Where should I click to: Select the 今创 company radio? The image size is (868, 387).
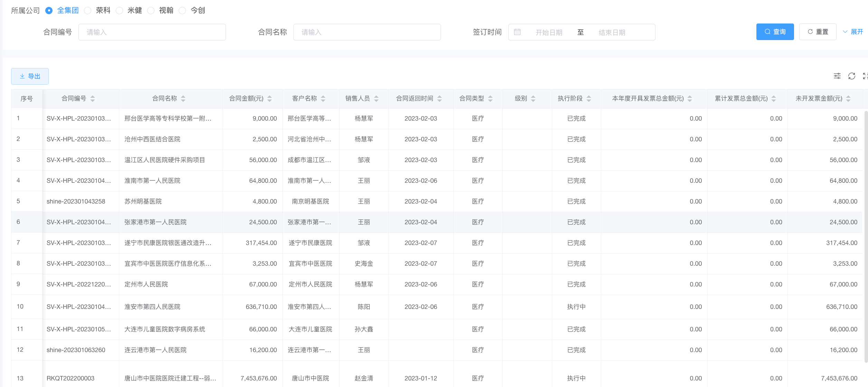point(182,11)
